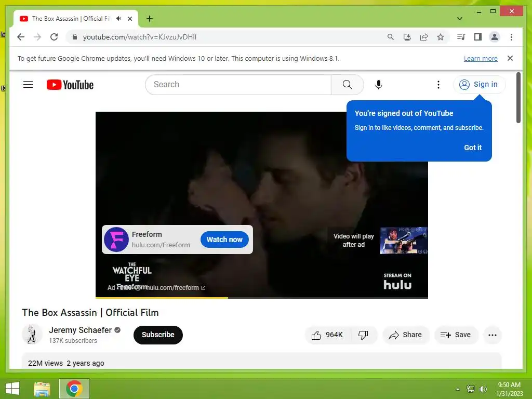Open the media control icon in Chrome toolbar
532x399 pixels.
461,37
